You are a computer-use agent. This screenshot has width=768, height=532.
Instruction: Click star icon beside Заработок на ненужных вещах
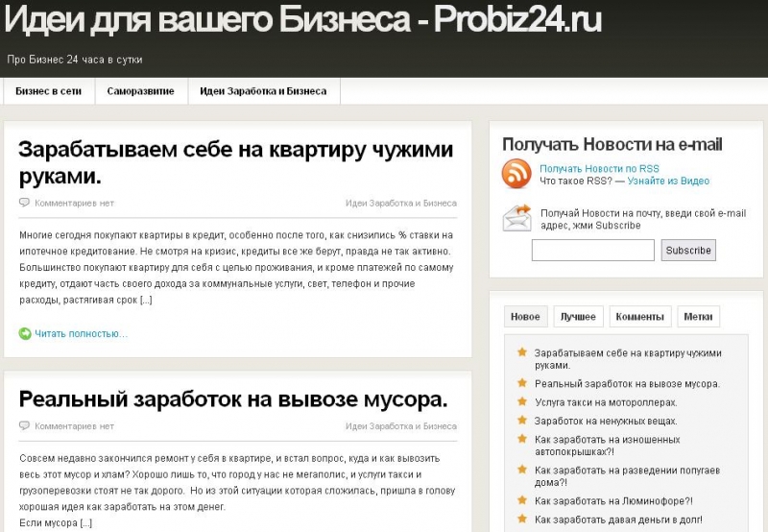pyautogui.click(x=522, y=420)
